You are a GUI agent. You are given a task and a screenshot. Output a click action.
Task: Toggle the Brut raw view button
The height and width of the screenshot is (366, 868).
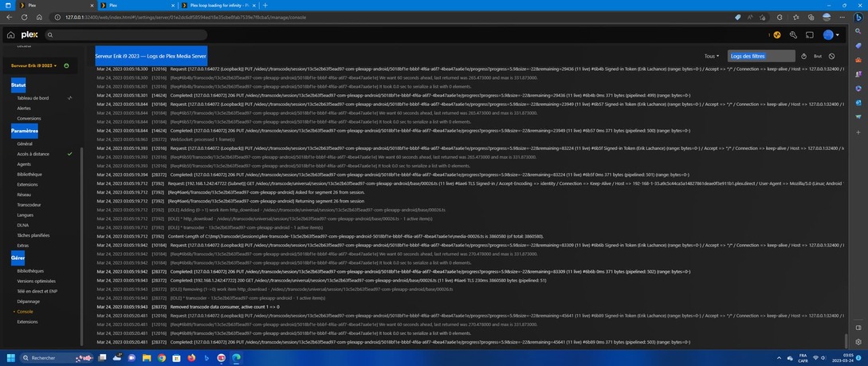click(818, 56)
